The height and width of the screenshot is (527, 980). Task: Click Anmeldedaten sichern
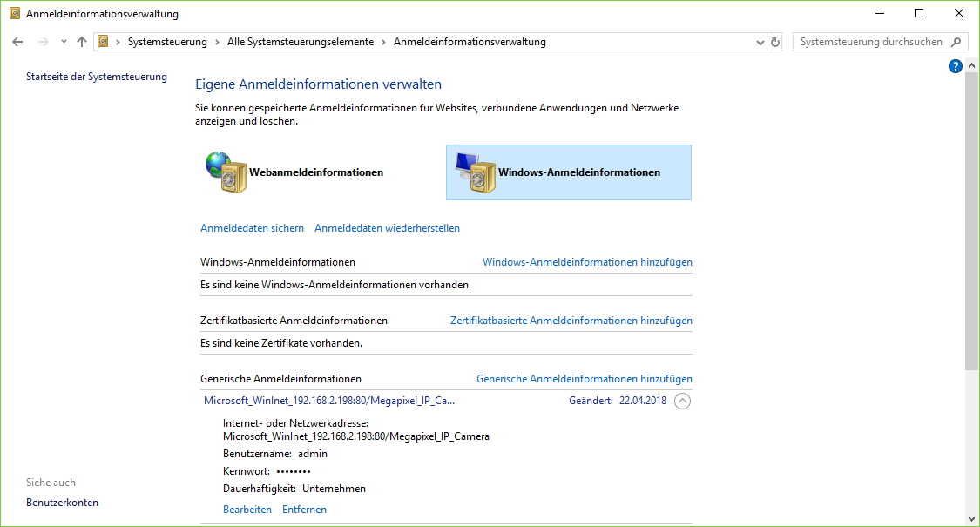[x=252, y=228]
